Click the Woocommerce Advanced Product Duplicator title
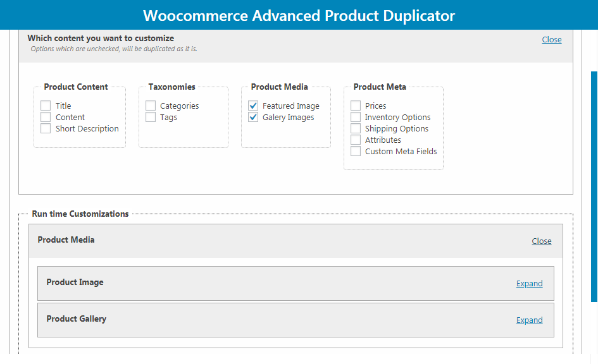 click(299, 16)
